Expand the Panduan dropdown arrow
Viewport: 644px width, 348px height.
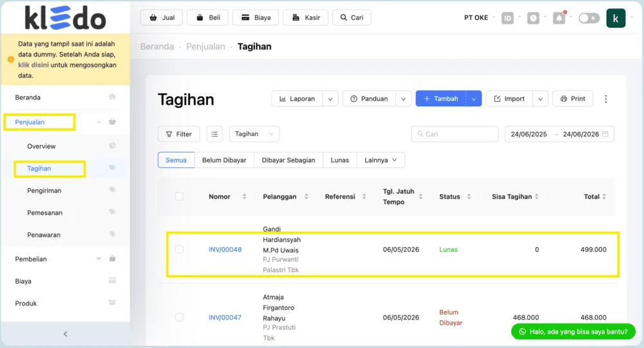point(403,98)
